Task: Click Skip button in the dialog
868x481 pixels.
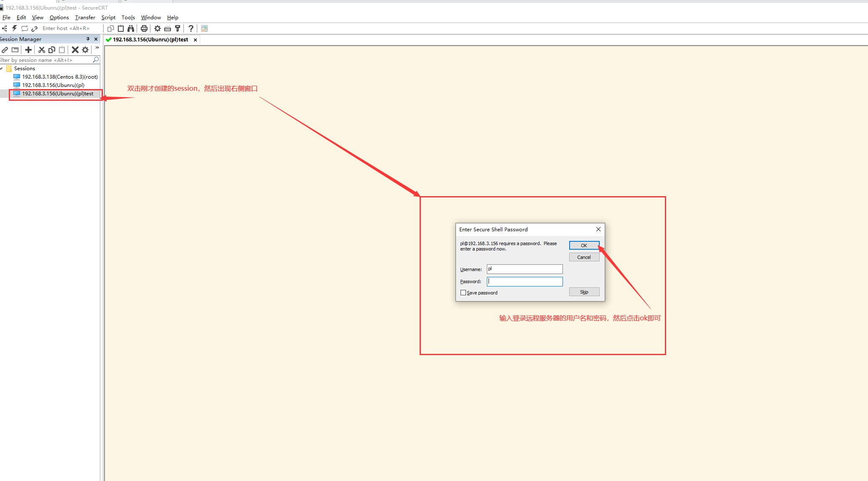Action: [584, 292]
